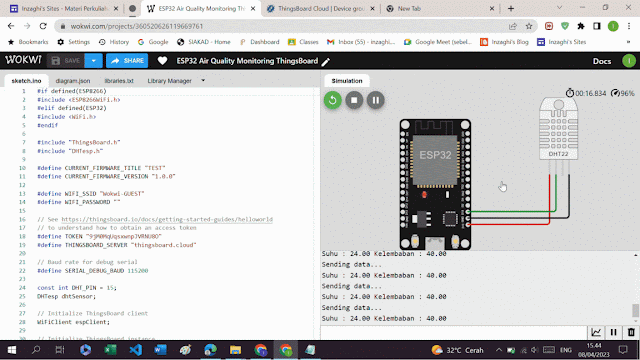Open Visual Studio Code from taskbar
The height and width of the screenshot is (360, 640).
click(x=136, y=350)
